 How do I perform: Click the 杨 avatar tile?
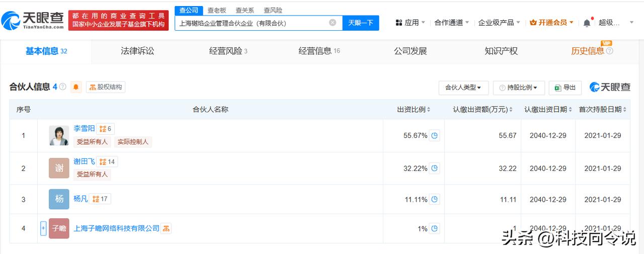tap(59, 199)
